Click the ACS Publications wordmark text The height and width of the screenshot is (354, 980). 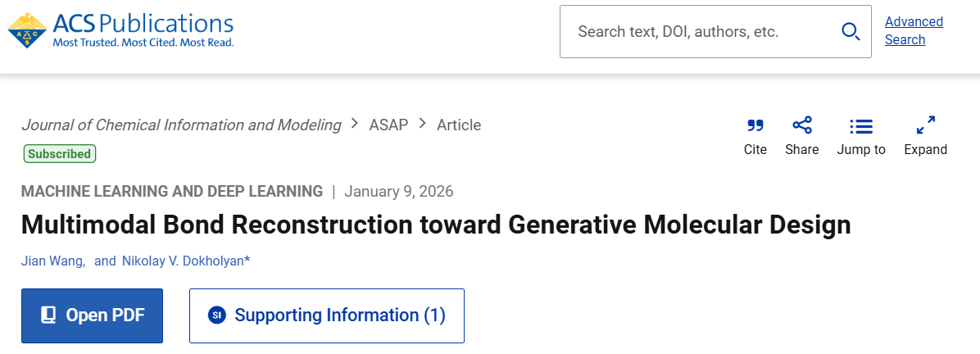coord(143,23)
